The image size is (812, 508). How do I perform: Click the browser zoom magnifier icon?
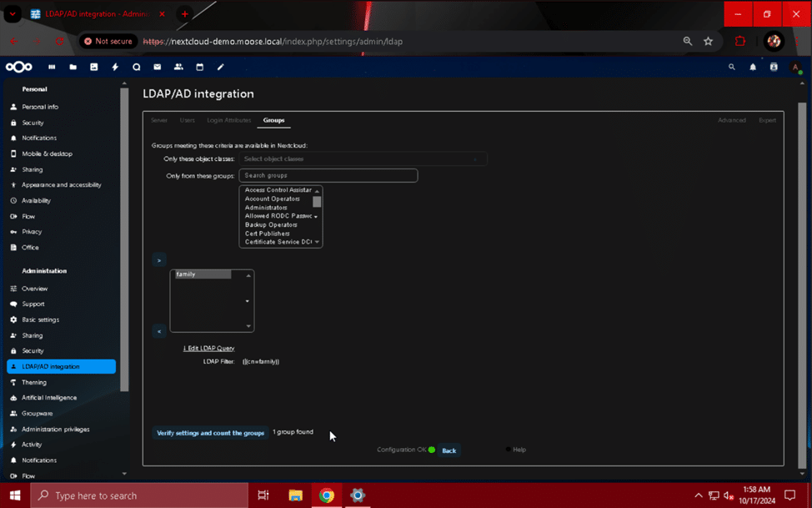click(687, 41)
